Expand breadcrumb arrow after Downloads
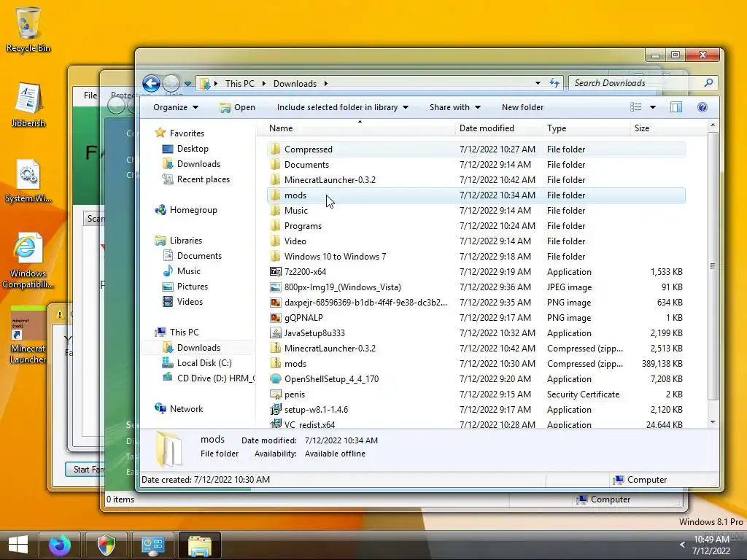This screenshot has height=560, width=747. (326, 83)
